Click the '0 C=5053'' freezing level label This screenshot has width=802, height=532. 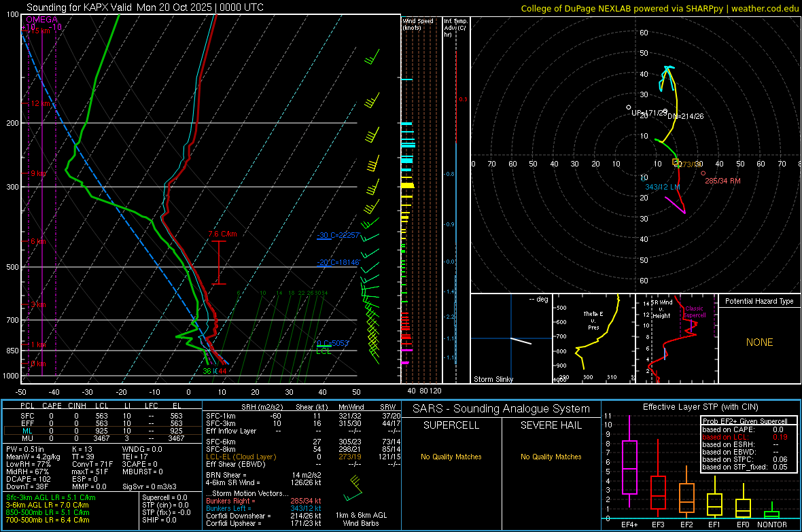point(332,343)
